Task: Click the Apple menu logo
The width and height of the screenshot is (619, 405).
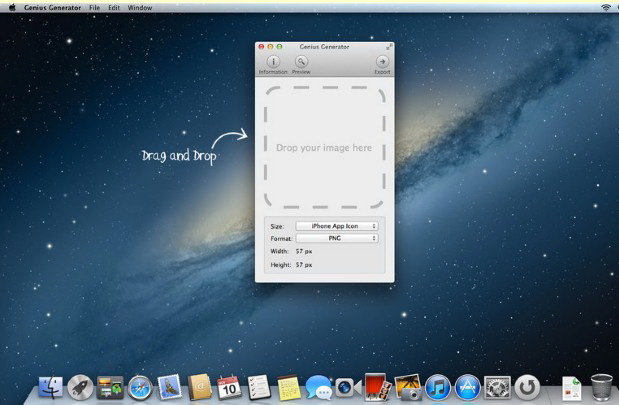Action: [12, 7]
